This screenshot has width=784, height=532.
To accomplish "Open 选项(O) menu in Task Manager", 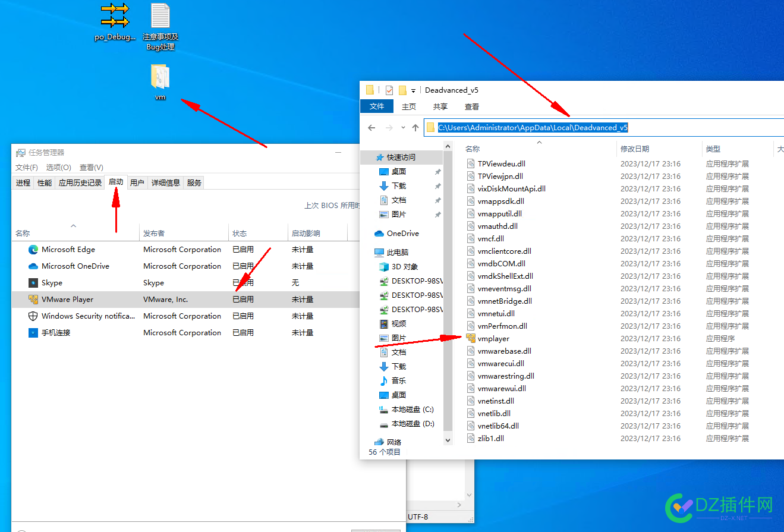I will coord(59,168).
